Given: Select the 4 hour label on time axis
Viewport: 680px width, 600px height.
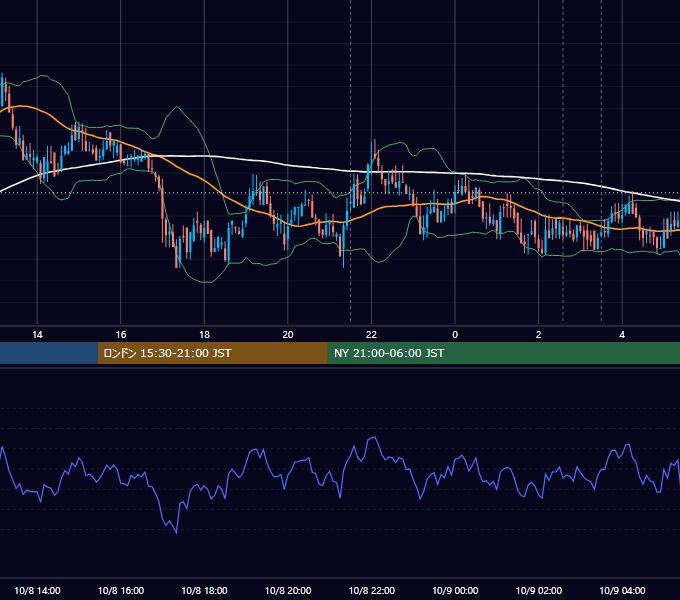Looking at the screenshot, I should coord(622,335).
